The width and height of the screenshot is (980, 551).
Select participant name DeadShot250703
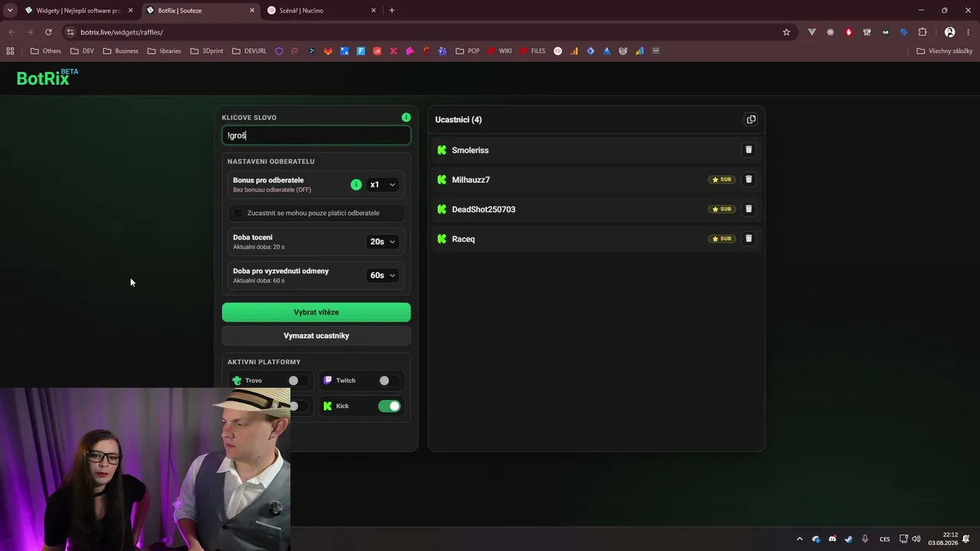484,210
